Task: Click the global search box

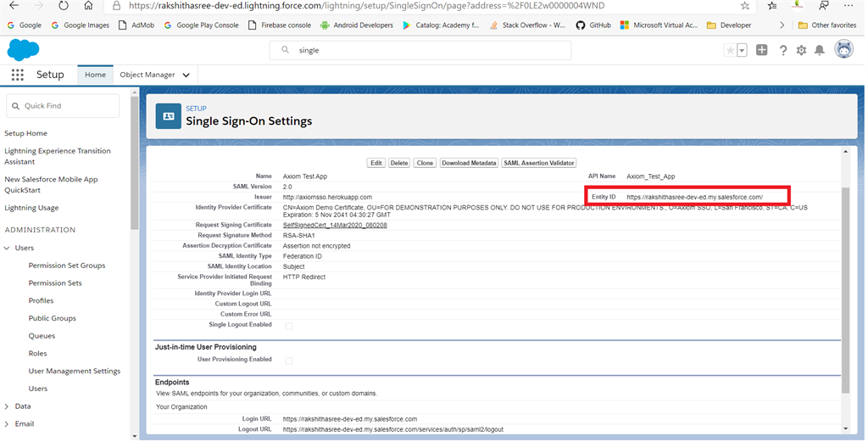Action: pyautogui.click(x=420, y=50)
